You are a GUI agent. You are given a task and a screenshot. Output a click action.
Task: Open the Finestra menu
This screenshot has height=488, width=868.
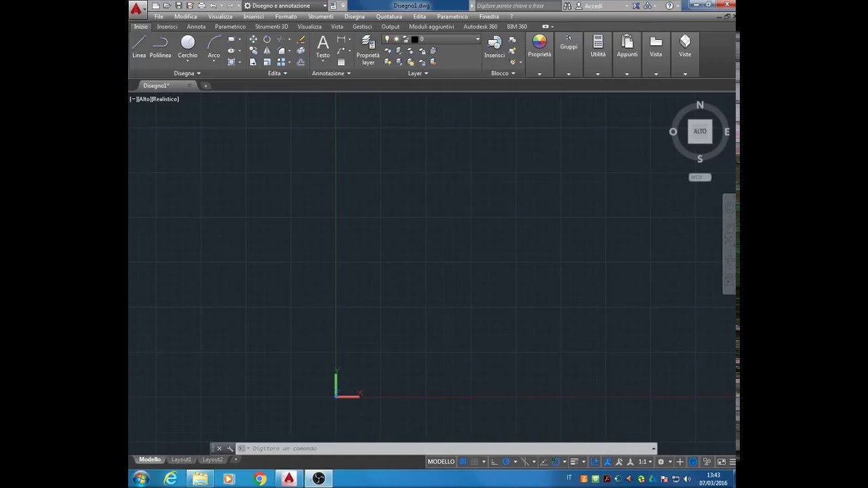click(489, 16)
